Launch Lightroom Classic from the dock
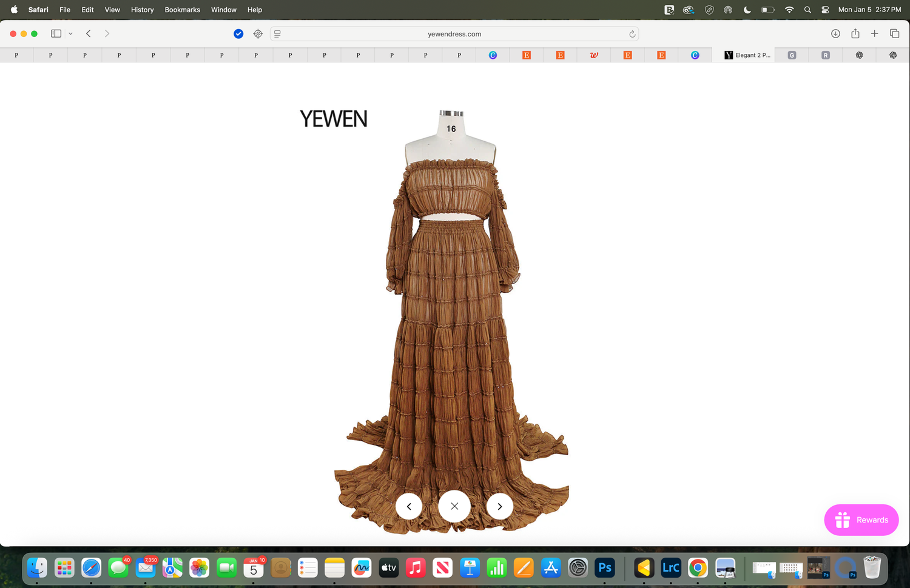Image resolution: width=910 pixels, height=588 pixels. point(671,568)
